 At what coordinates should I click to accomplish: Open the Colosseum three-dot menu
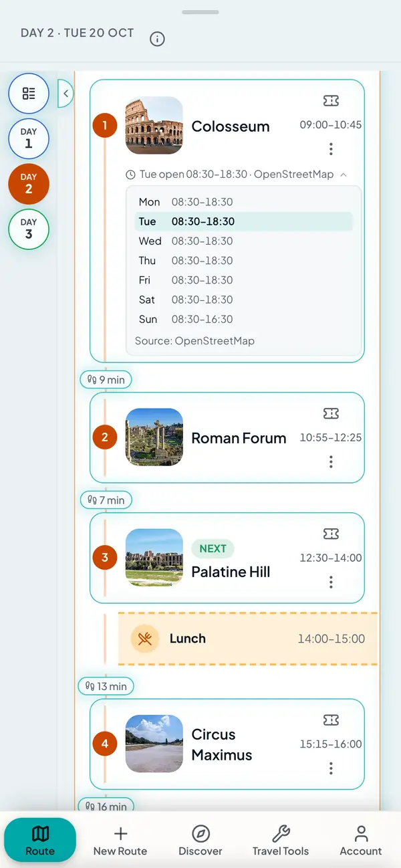point(331,148)
